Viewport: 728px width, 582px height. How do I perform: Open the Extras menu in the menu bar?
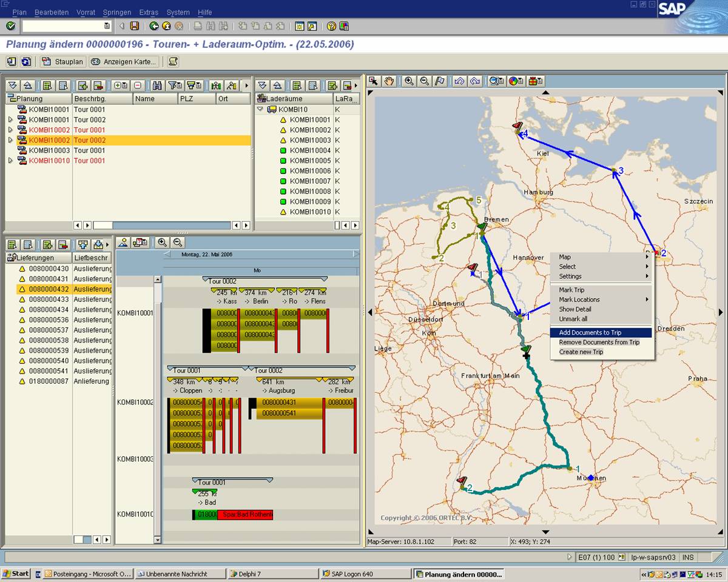149,12
